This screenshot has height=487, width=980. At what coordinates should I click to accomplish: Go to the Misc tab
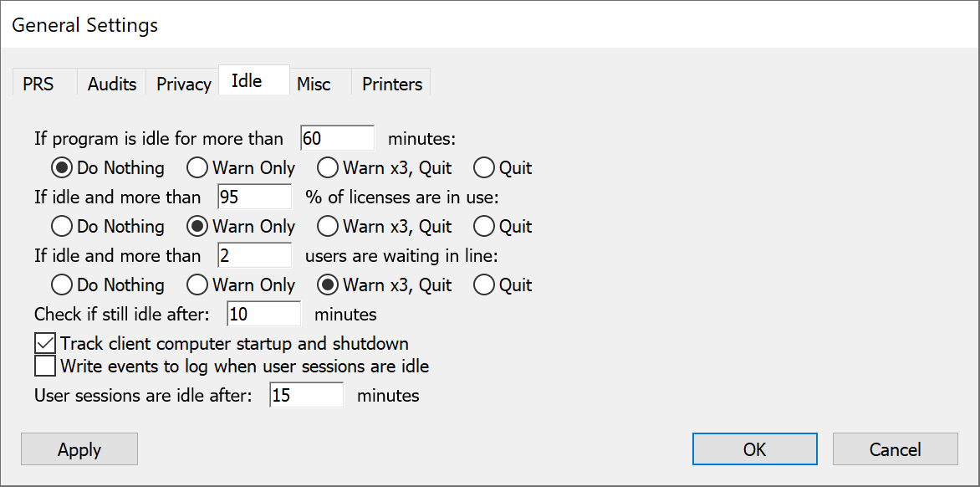(x=314, y=83)
